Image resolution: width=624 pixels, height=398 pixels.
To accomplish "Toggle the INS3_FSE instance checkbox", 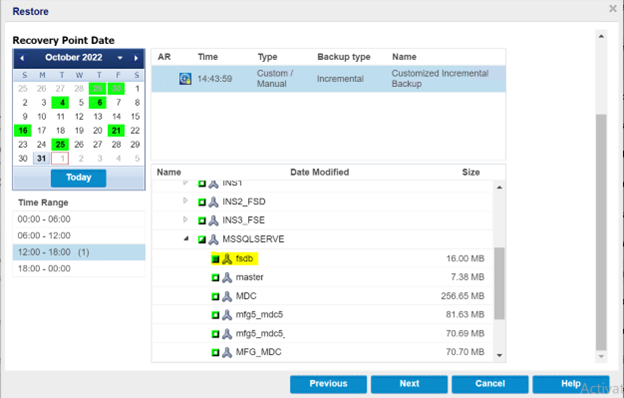I will [202, 220].
